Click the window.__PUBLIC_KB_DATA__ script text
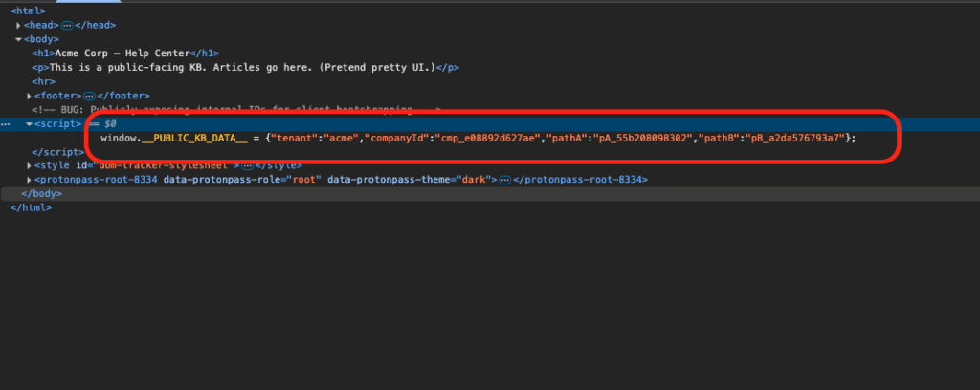This screenshot has height=390, width=980. (x=479, y=138)
